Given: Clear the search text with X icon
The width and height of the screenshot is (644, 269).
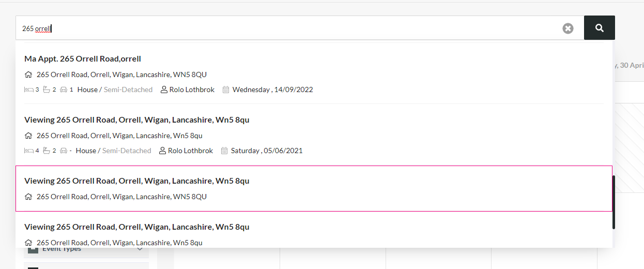Looking at the screenshot, I should pos(568,28).
